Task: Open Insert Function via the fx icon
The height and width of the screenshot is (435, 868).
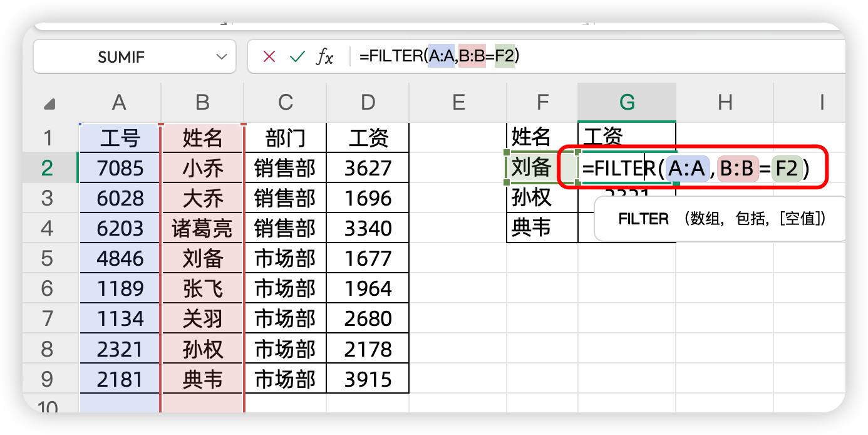Action: point(324,57)
